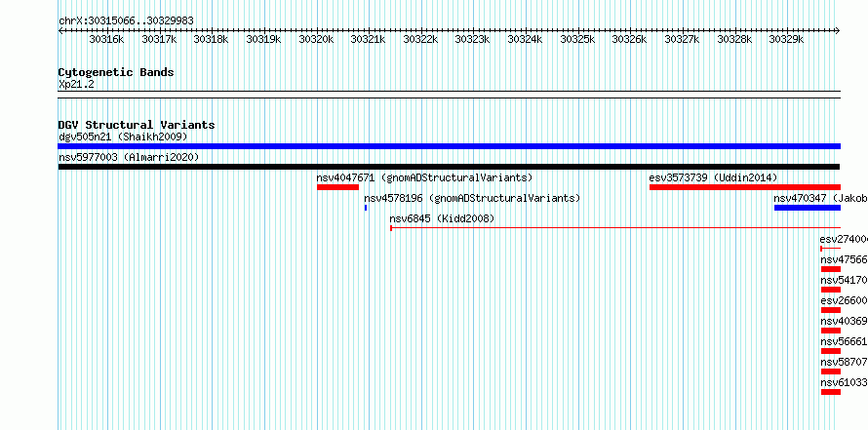Click the chrX:30315066..30329983 region label
868x430 pixels.
(126, 20)
